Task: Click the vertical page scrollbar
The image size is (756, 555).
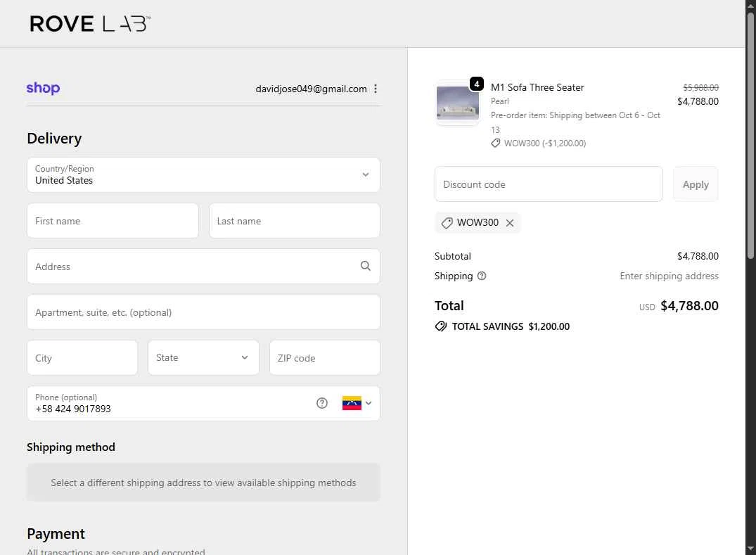Action: coord(750,135)
